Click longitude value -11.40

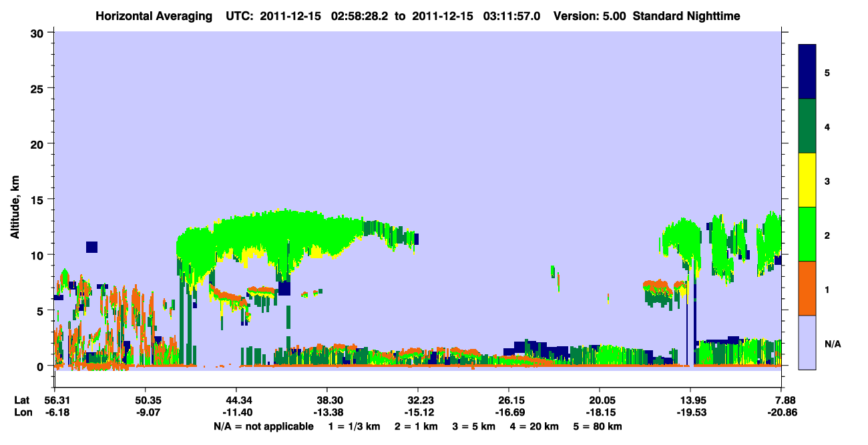(x=236, y=412)
